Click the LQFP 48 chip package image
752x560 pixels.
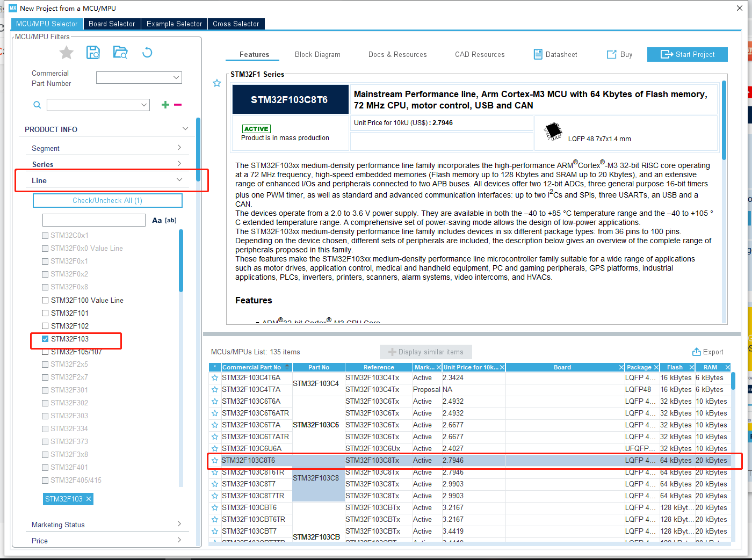coord(553,131)
